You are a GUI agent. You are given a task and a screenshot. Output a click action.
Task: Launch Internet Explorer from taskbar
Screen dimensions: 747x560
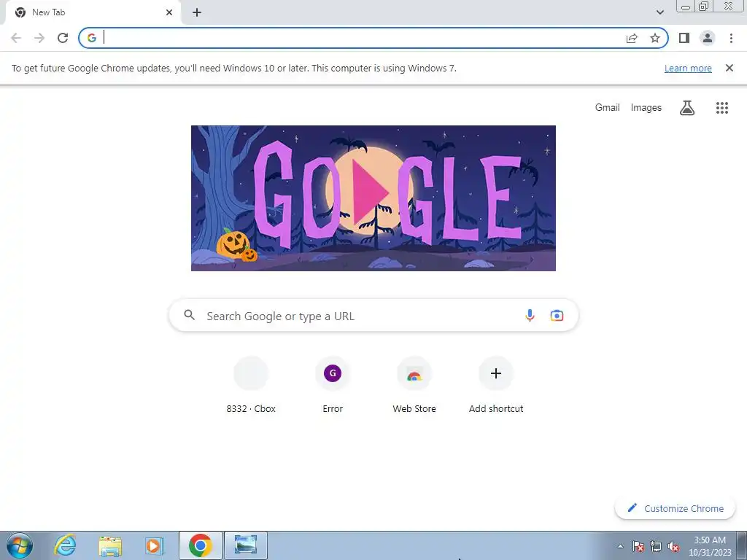(65, 545)
